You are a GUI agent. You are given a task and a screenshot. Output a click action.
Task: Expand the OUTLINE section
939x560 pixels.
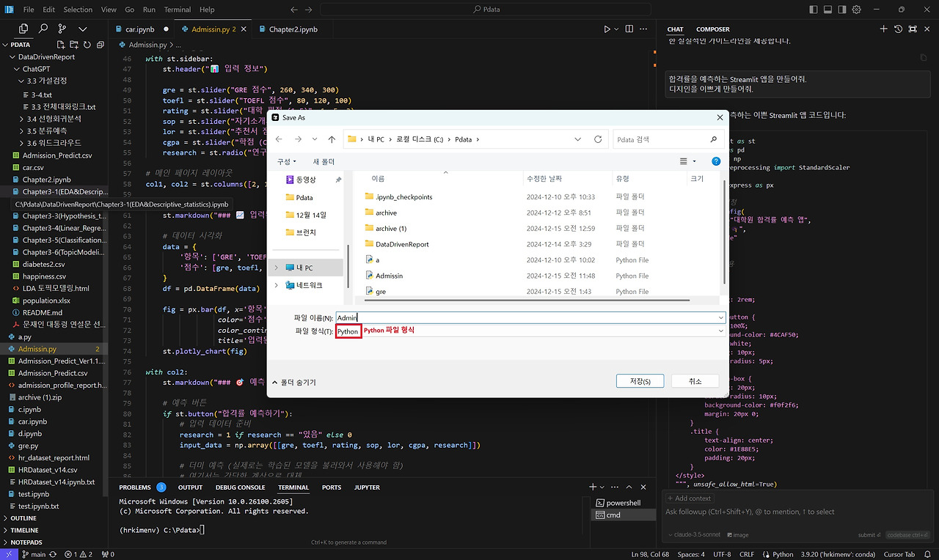23,518
